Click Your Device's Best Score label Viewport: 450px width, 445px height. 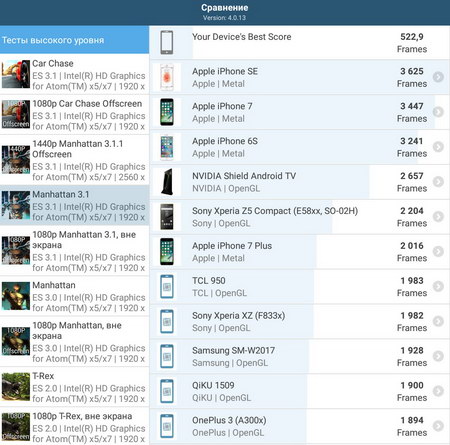pyautogui.click(x=242, y=37)
